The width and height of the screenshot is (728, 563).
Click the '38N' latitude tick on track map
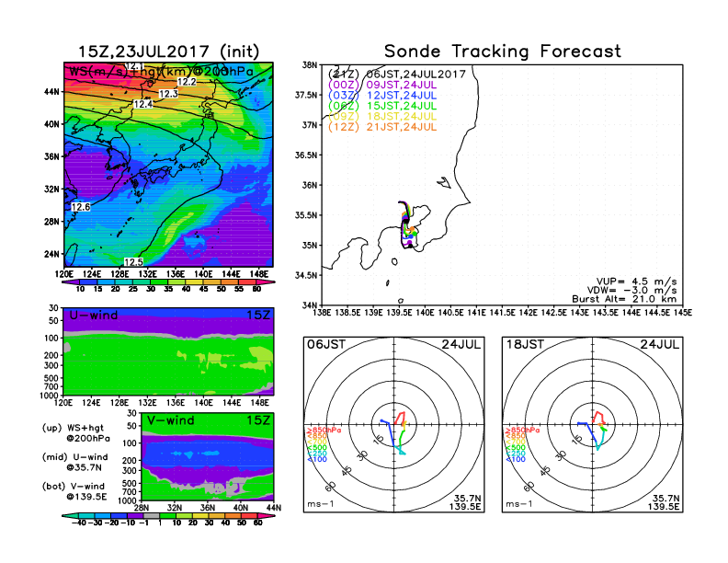310,65
